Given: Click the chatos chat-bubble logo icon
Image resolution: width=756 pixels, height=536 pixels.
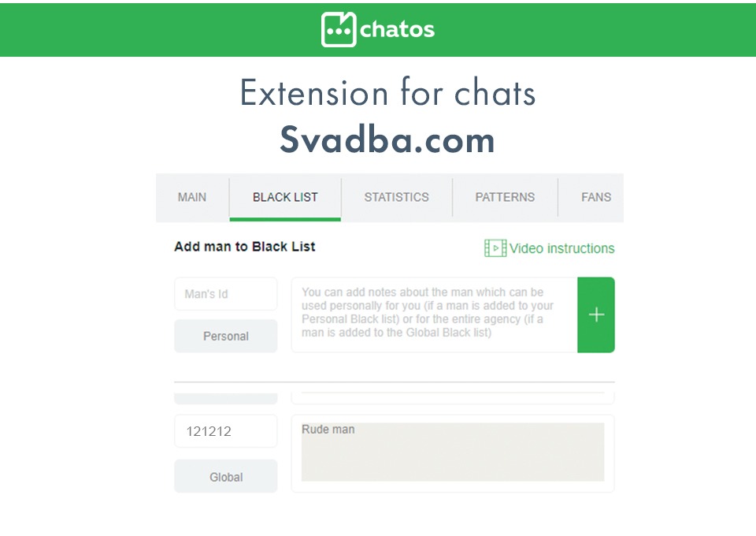Looking at the screenshot, I should pyautogui.click(x=339, y=29).
